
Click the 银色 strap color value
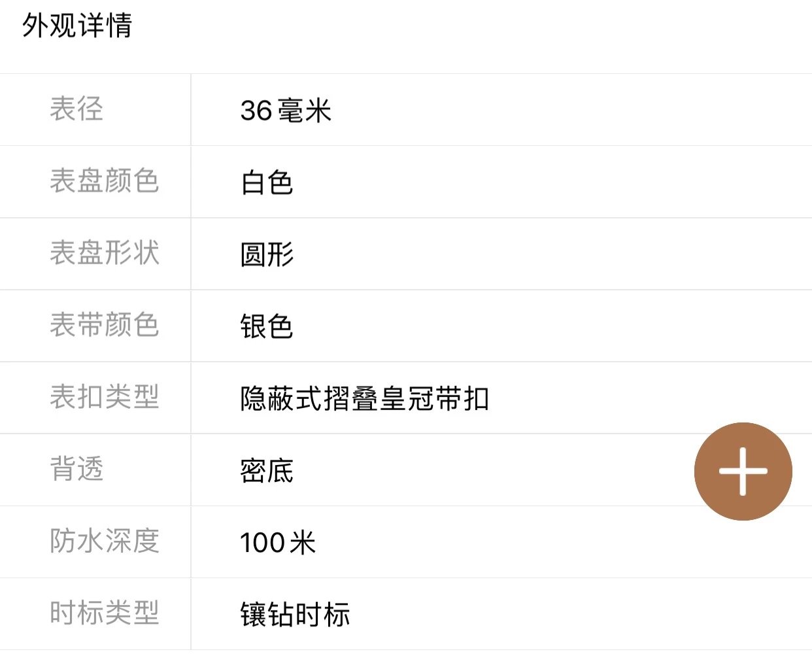pos(267,326)
